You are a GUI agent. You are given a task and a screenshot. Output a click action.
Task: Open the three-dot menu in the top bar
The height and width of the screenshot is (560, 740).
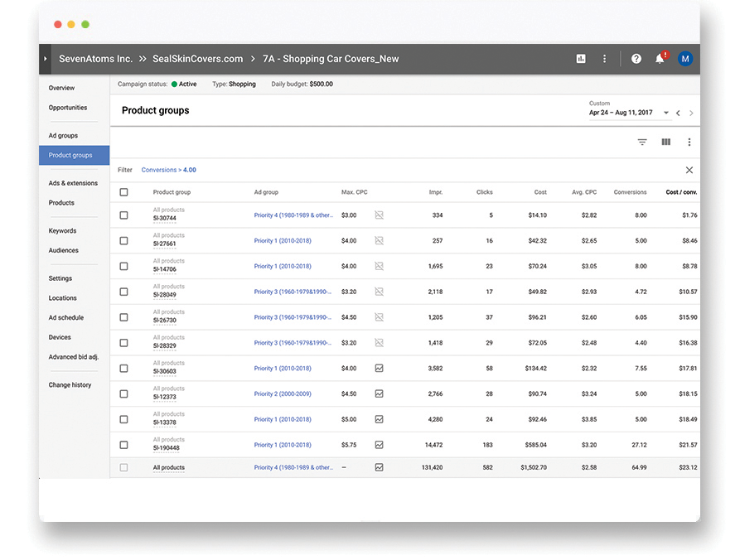tap(604, 59)
